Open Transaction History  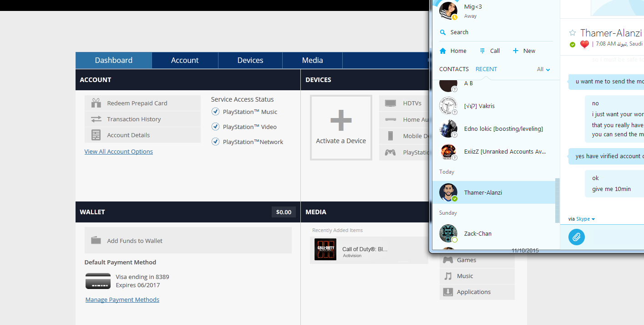coord(142,119)
